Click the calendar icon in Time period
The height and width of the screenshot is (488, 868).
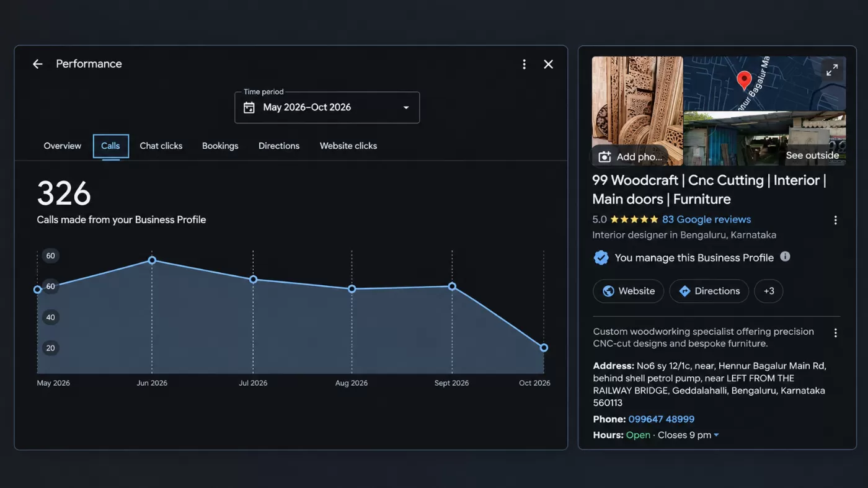point(249,107)
